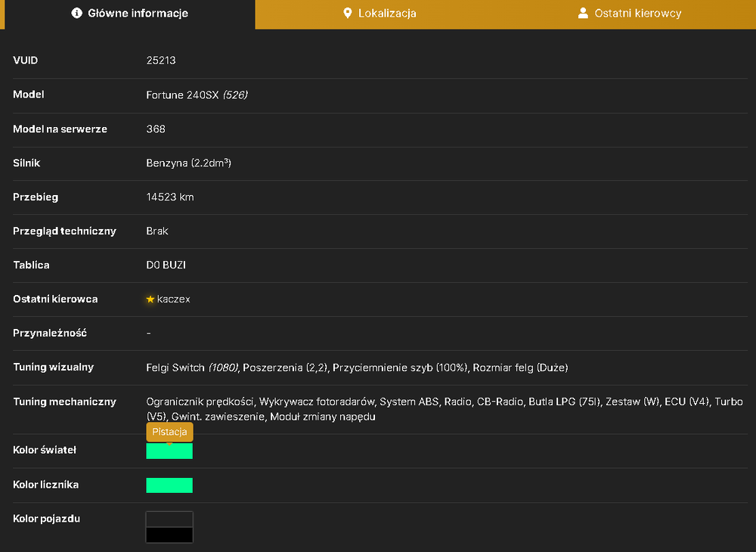Select server model value 368
The height and width of the screenshot is (552, 756).
[156, 129]
